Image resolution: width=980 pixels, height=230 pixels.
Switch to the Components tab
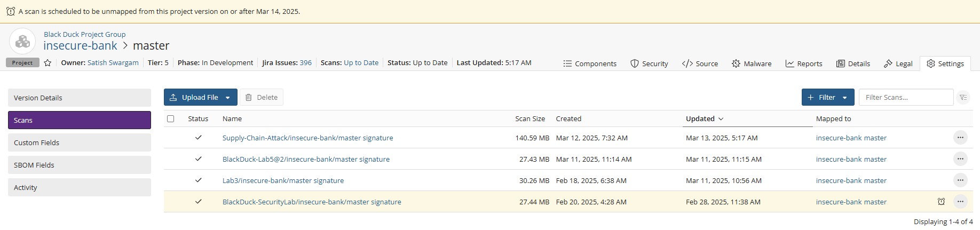(x=590, y=64)
